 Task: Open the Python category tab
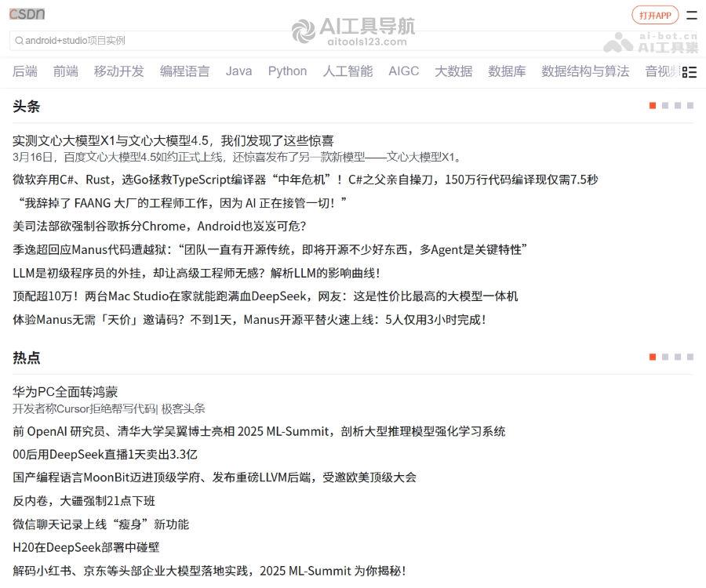(x=287, y=71)
